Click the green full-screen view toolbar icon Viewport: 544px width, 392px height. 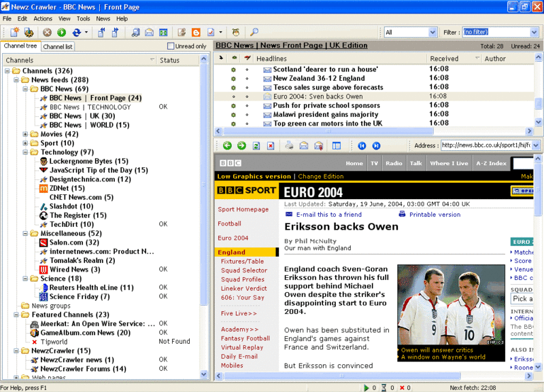coord(163,32)
